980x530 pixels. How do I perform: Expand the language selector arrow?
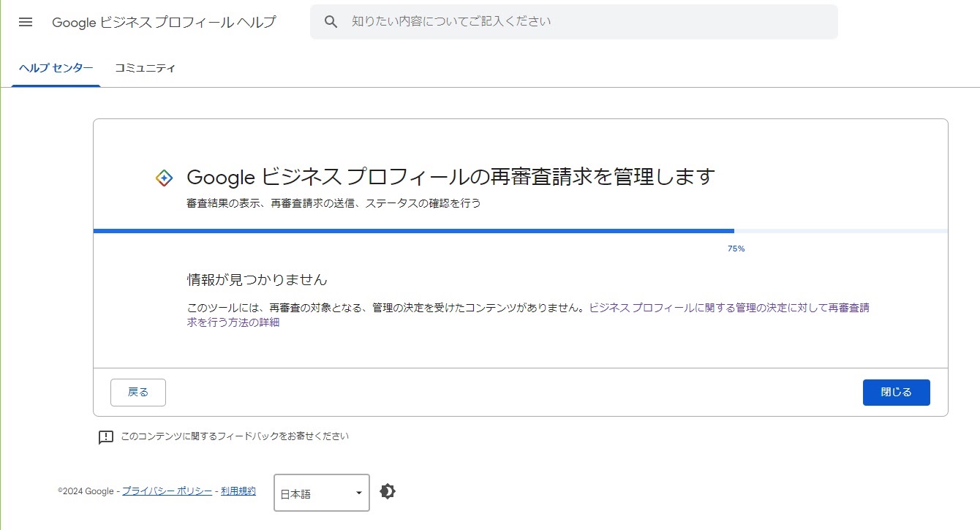point(358,492)
